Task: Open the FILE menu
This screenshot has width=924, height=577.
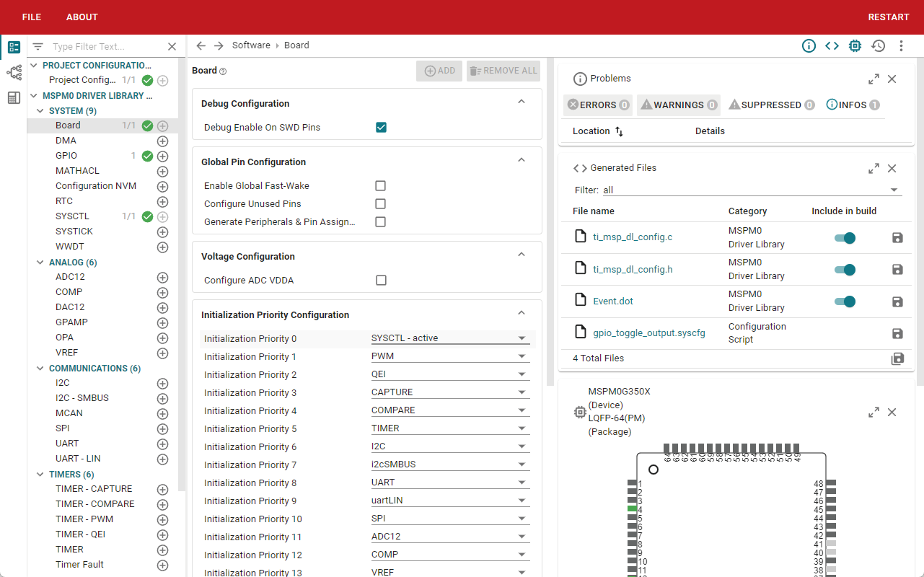Action: coord(32,17)
